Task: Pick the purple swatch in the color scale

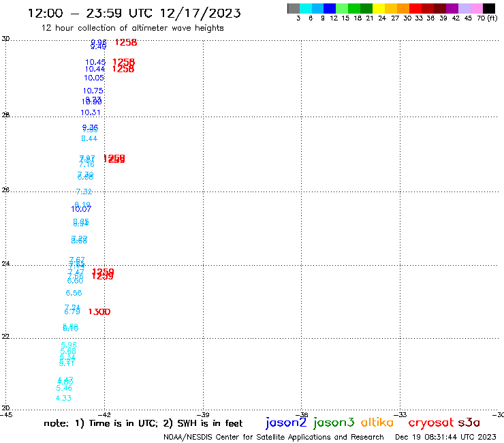Action: click(x=452, y=8)
